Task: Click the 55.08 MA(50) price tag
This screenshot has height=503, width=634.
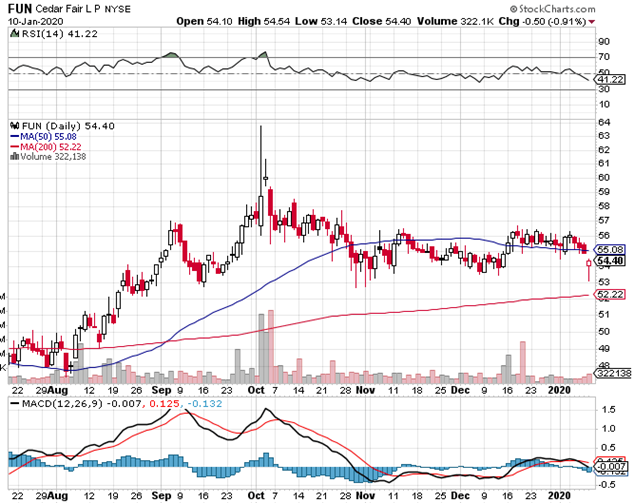Action: [x=609, y=249]
